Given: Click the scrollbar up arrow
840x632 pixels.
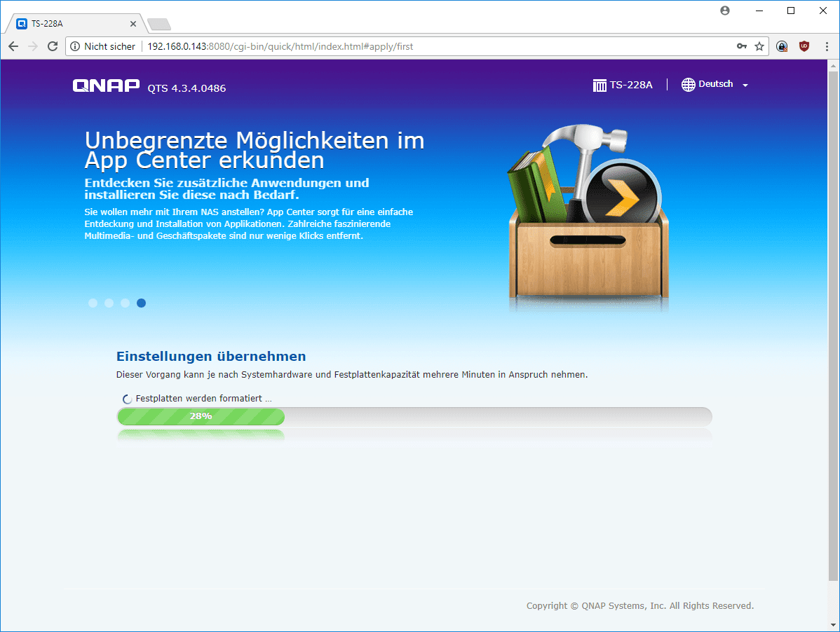Looking at the screenshot, I should [833, 65].
